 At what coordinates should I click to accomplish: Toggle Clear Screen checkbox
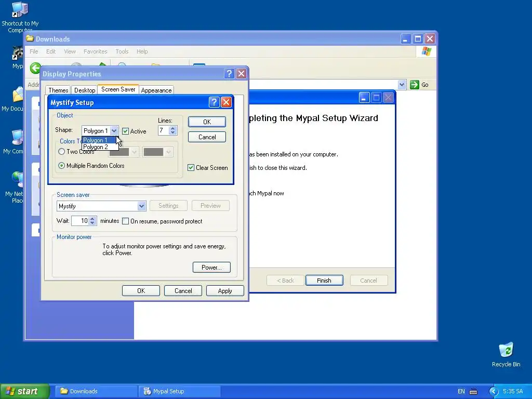pos(191,168)
